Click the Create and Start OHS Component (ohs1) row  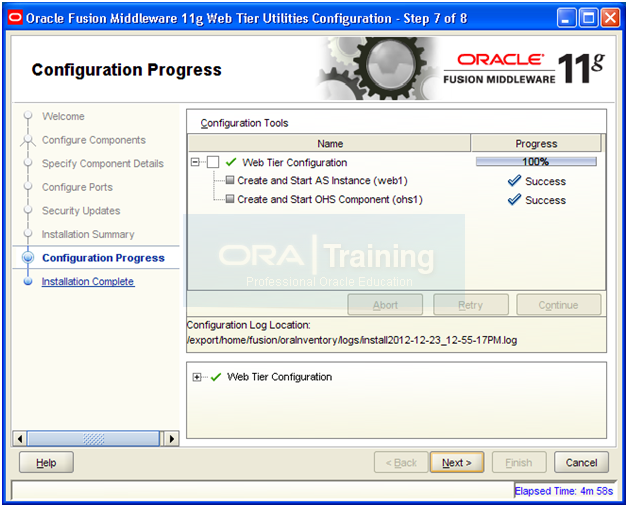[330, 199]
